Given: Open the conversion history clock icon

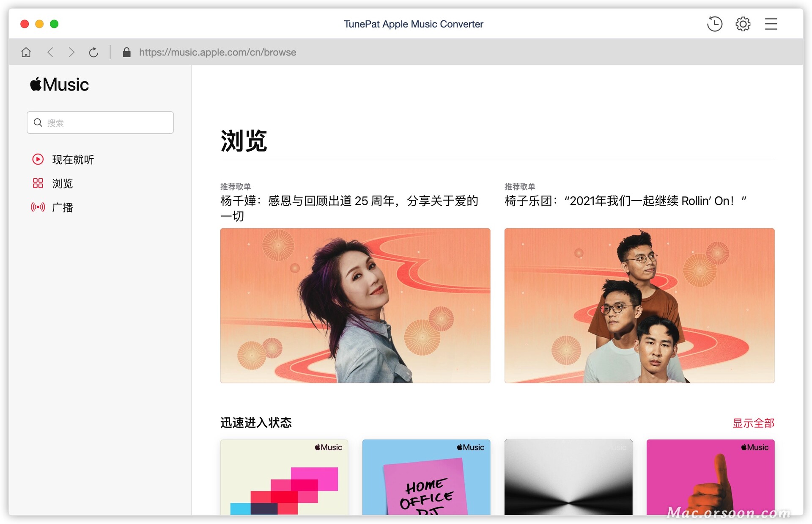Looking at the screenshot, I should [714, 24].
